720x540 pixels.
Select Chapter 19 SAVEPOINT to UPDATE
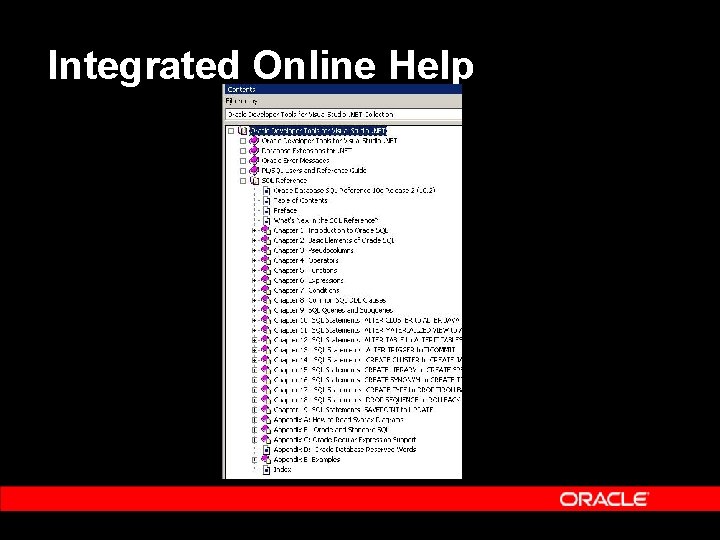click(x=353, y=410)
